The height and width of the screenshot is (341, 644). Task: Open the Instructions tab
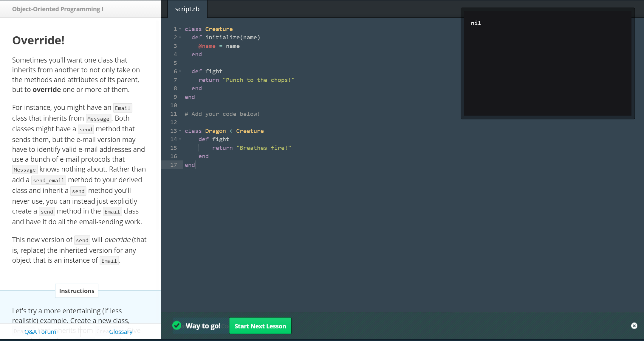point(77,291)
